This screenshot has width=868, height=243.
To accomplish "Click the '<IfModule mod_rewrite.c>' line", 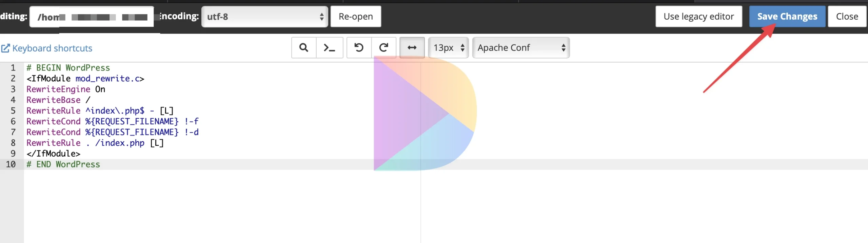I will pos(85,79).
